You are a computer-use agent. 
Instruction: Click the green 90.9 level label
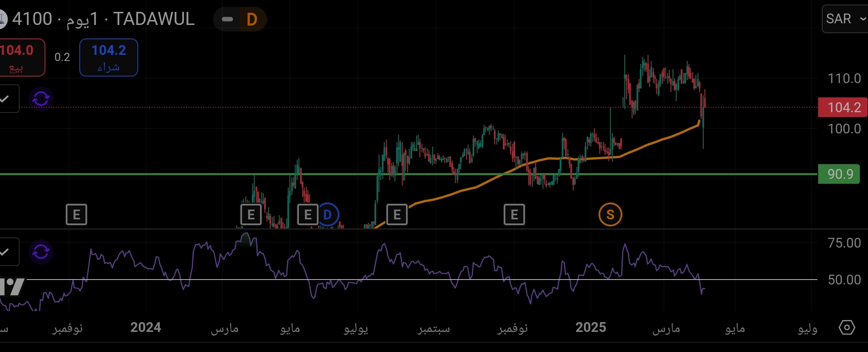coord(839,174)
